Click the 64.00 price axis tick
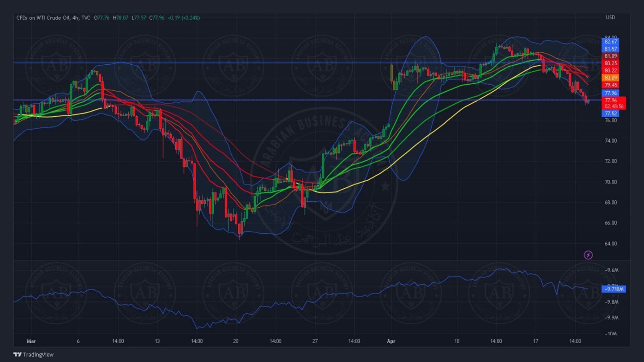The height and width of the screenshot is (362, 644). (x=611, y=244)
